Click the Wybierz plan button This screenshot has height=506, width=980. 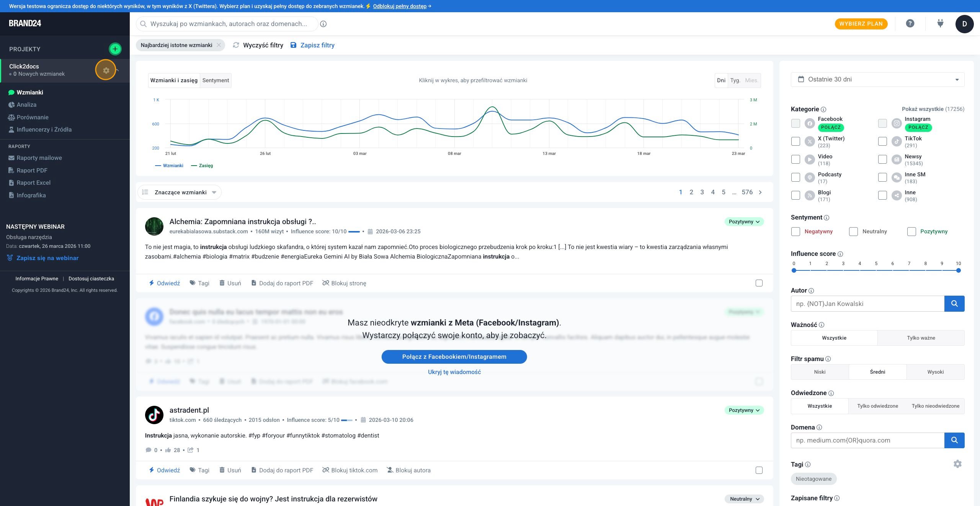861,24
